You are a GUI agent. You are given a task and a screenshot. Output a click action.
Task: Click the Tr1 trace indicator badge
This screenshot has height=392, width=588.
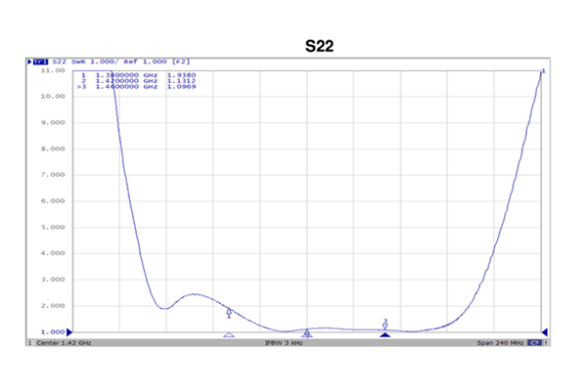tap(40, 62)
